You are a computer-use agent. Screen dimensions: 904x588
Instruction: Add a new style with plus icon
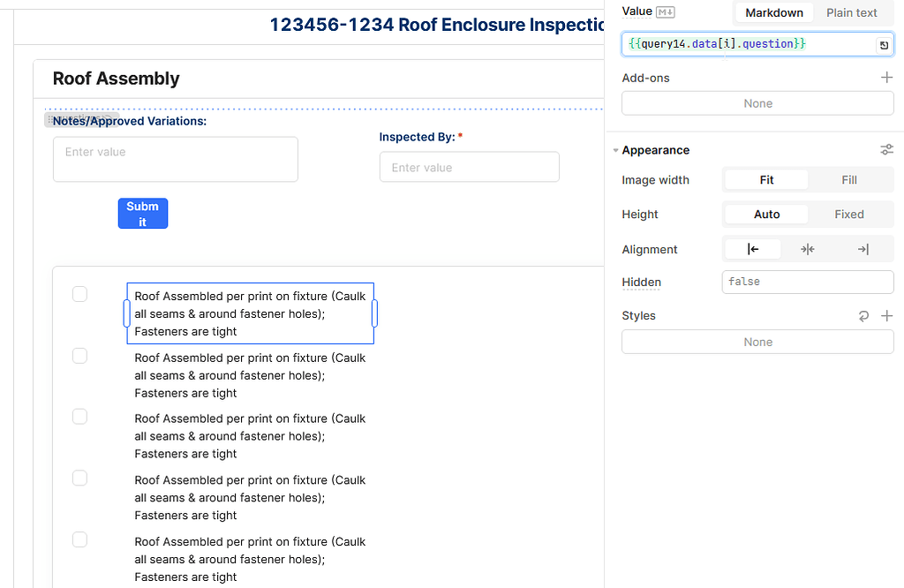886,316
